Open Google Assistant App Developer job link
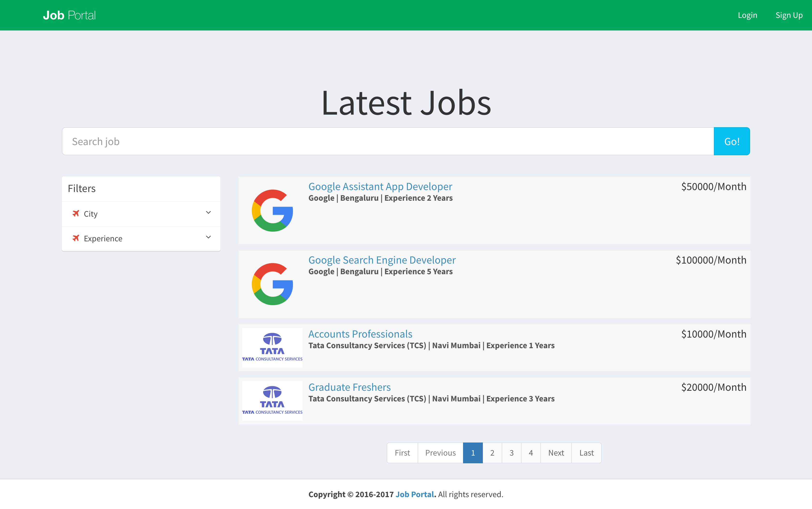This screenshot has height=509, width=812. pyautogui.click(x=380, y=186)
